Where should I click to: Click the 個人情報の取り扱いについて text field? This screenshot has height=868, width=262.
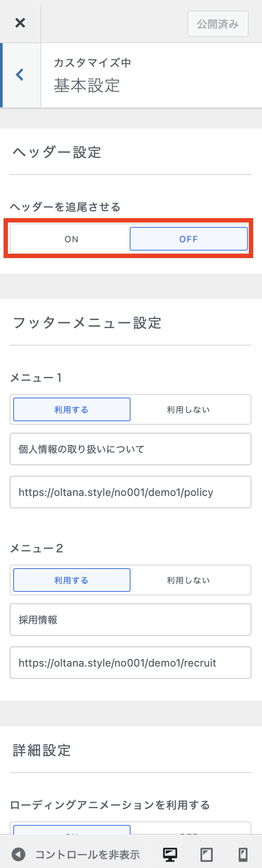[x=131, y=449]
